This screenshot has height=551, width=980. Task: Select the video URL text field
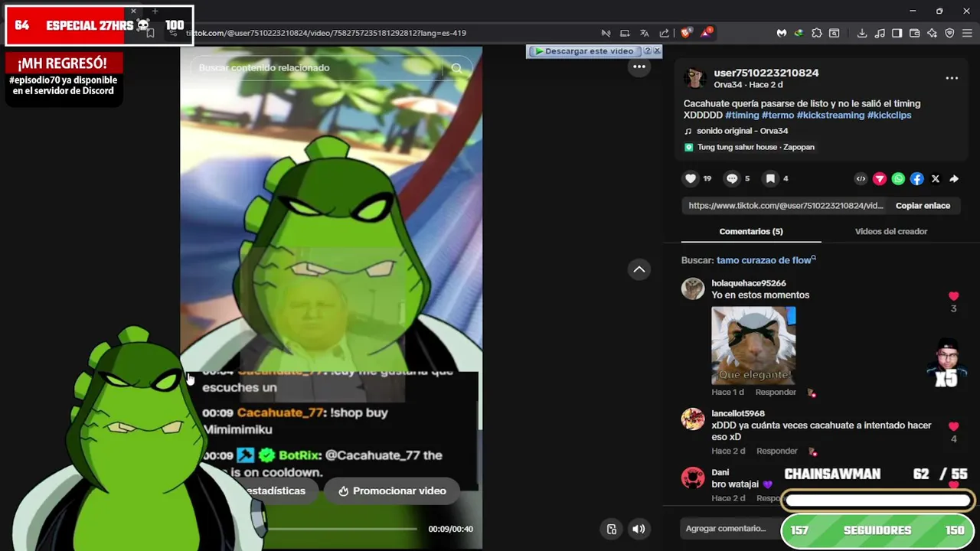coord(786,205)
